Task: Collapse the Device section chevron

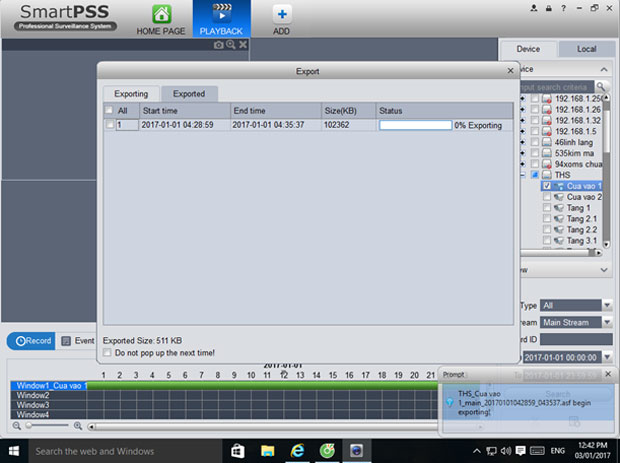Action: point(604,70)
